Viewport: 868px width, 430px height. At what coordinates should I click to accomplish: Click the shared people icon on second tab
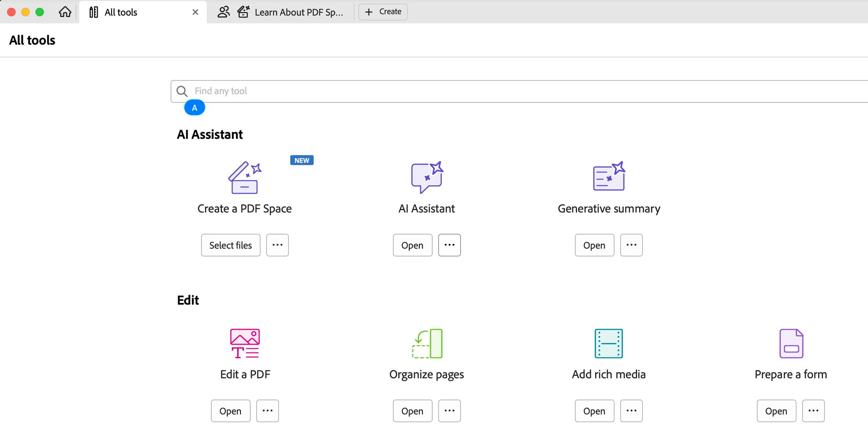tap(223, 12)
